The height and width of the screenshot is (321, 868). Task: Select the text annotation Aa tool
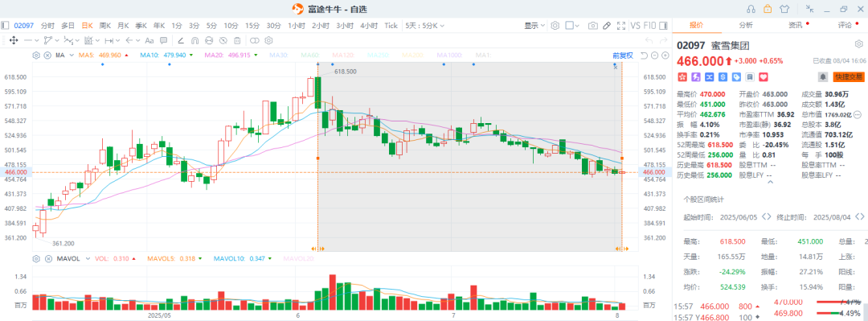(x=149, y=40)
